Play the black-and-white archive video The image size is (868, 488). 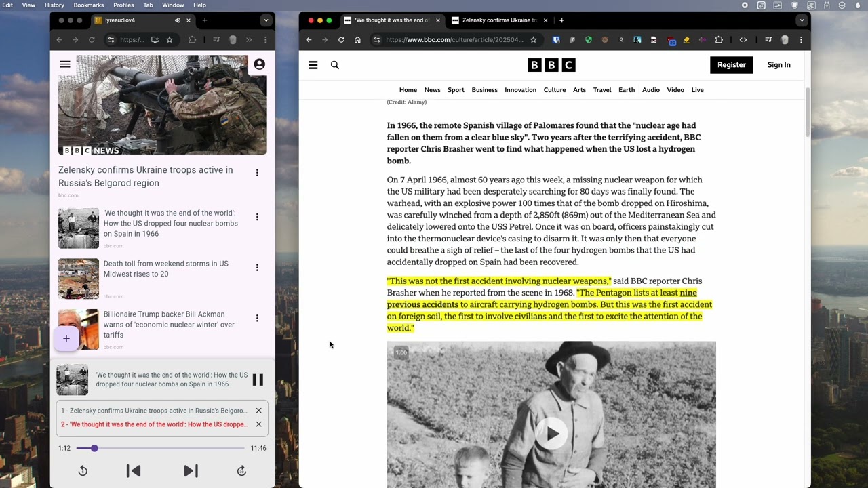[552, 434]
